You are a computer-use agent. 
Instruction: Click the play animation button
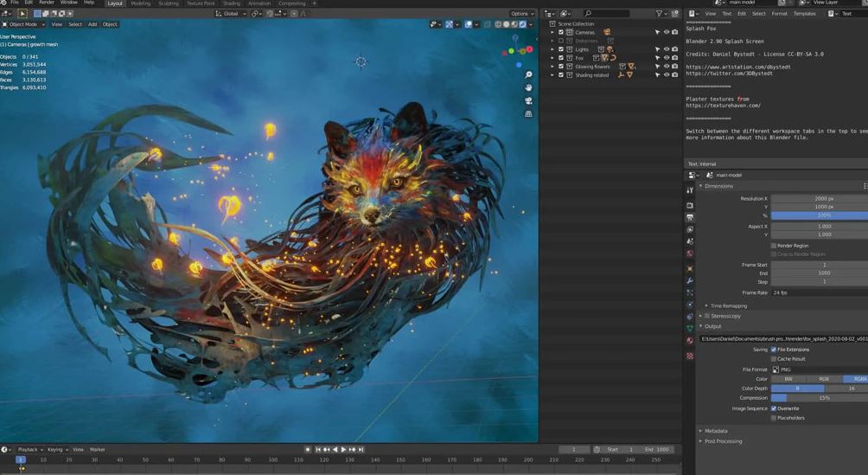pyautogui.click(x=343, y=450)
